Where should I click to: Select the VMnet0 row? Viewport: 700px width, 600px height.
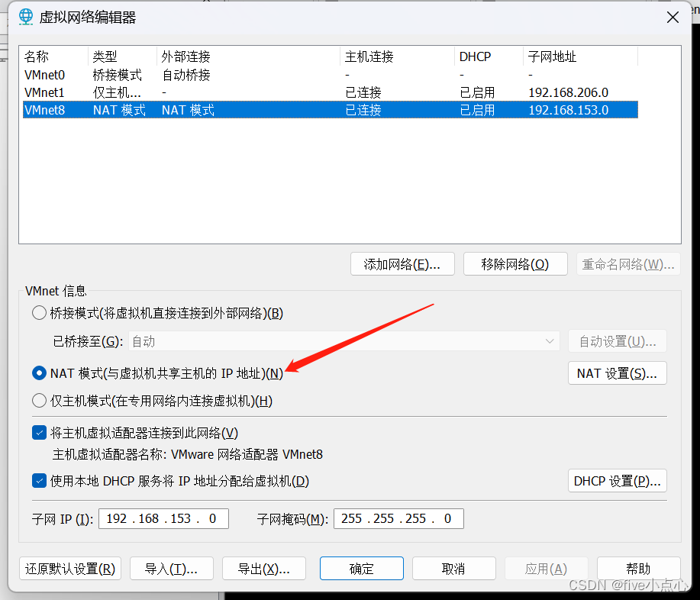pos(331,75)
